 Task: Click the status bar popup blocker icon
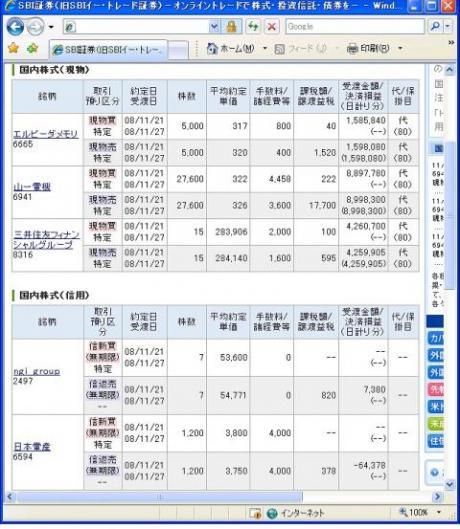click(x=255, y=513)
